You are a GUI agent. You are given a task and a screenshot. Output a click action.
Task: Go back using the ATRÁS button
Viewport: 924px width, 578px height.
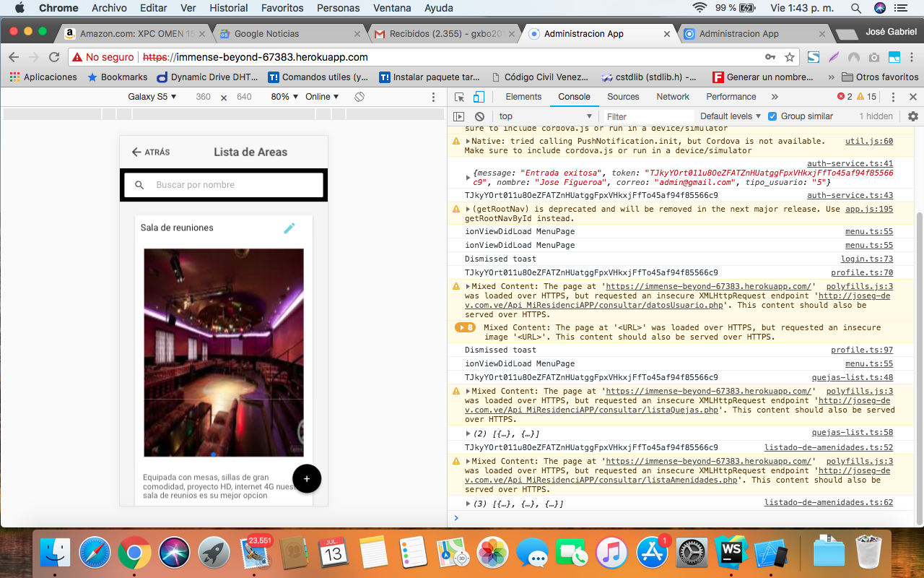coord(151,152)
